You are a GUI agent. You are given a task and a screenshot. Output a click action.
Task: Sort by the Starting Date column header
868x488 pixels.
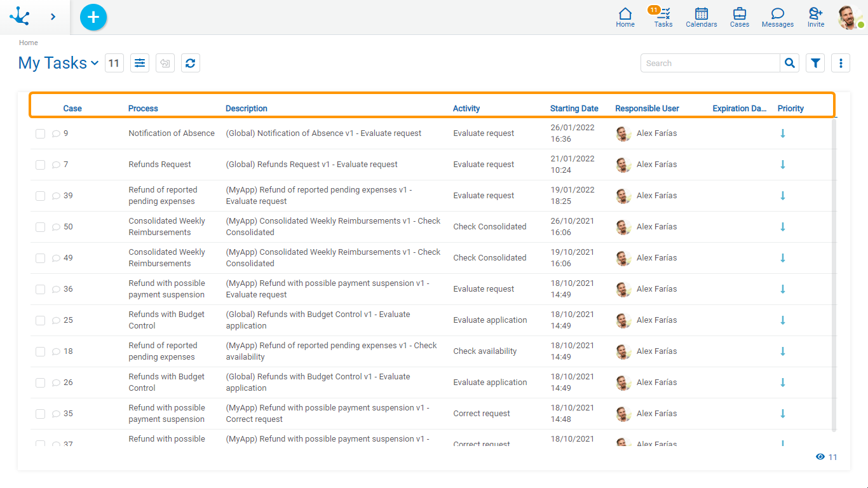click(x=574, y=109)
